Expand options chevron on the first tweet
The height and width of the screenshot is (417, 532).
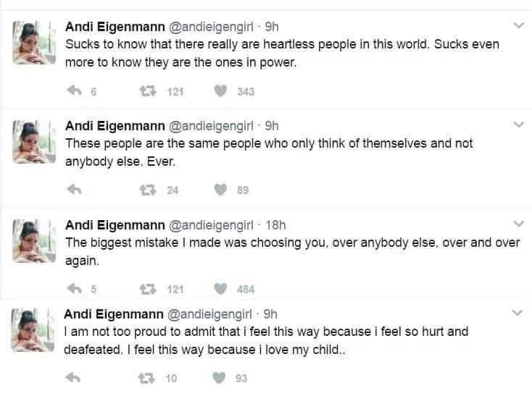point(519,25)
